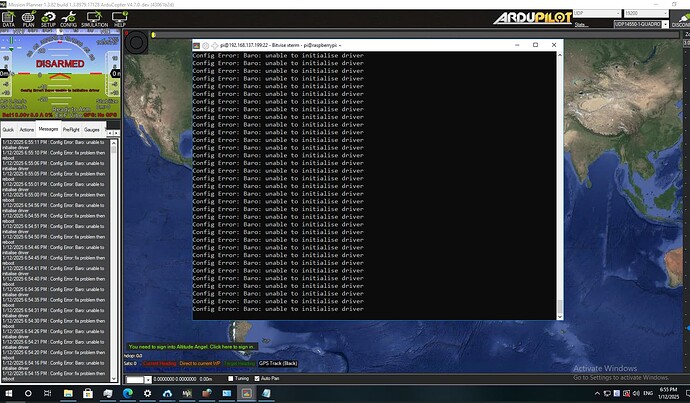
Task: Click the GPS Track (Black) legend label
Action: coord(278,363)
